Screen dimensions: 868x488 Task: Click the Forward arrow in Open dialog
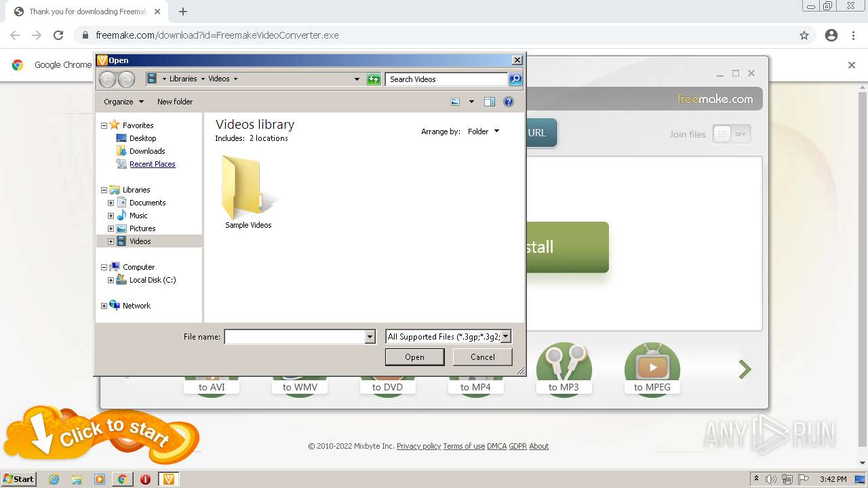click(x=126, y=79)
